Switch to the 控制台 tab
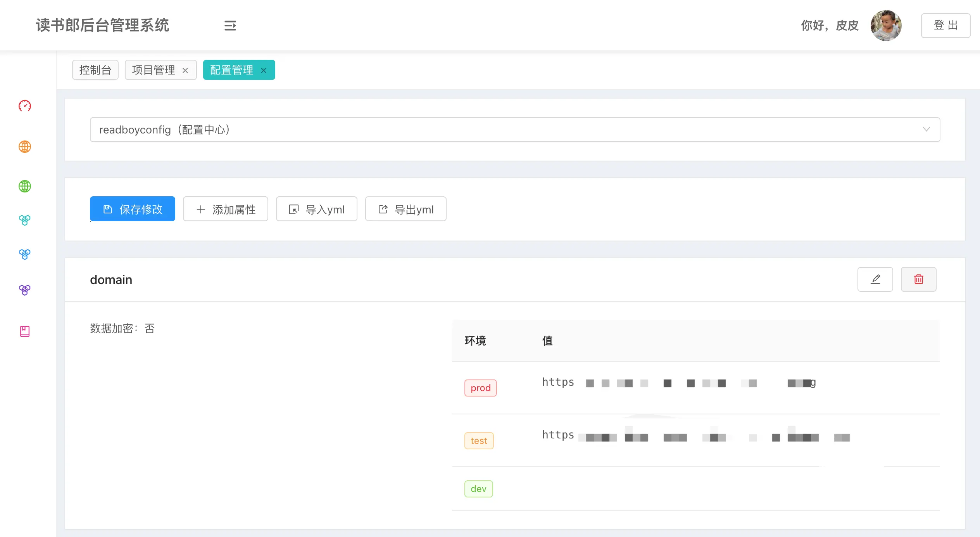980x537 pixels. click(95, 70)
